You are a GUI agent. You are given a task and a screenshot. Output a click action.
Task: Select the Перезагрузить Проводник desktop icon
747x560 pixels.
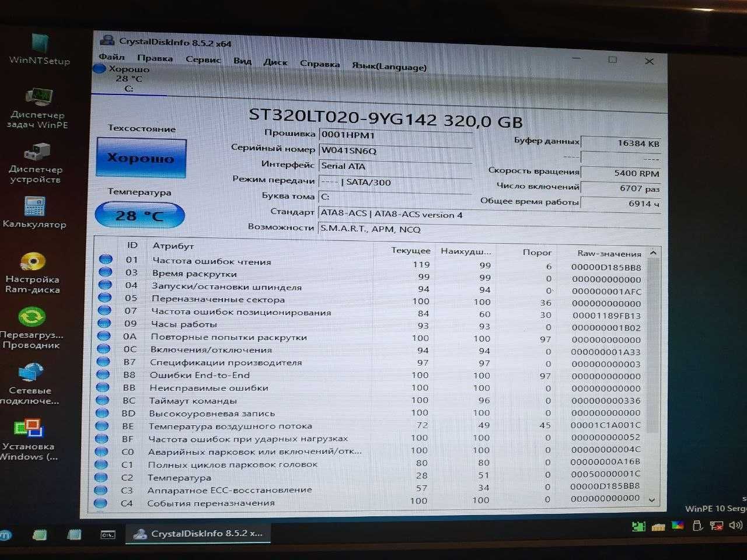(x=32, y=329)
